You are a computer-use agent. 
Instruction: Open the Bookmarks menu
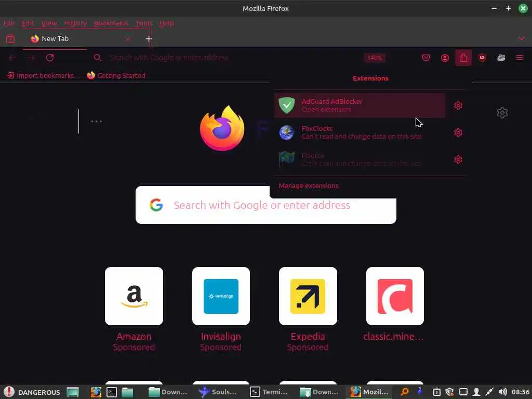click(x=111, y=23)
